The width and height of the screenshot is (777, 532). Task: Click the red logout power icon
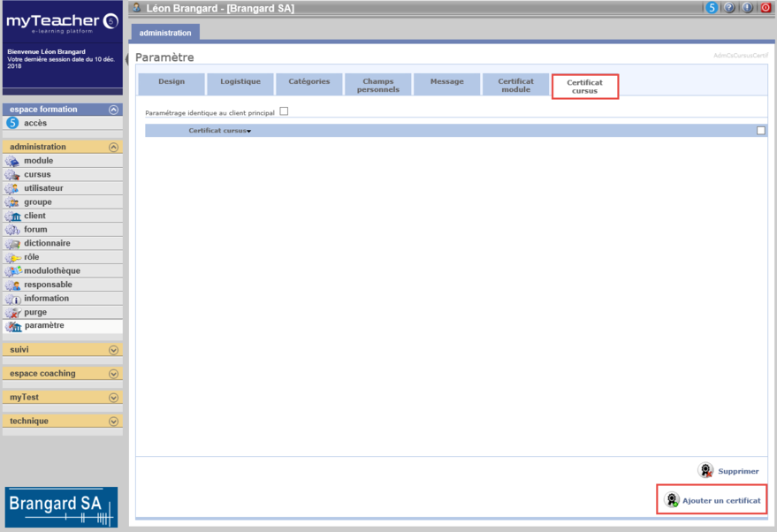[766, 8]
